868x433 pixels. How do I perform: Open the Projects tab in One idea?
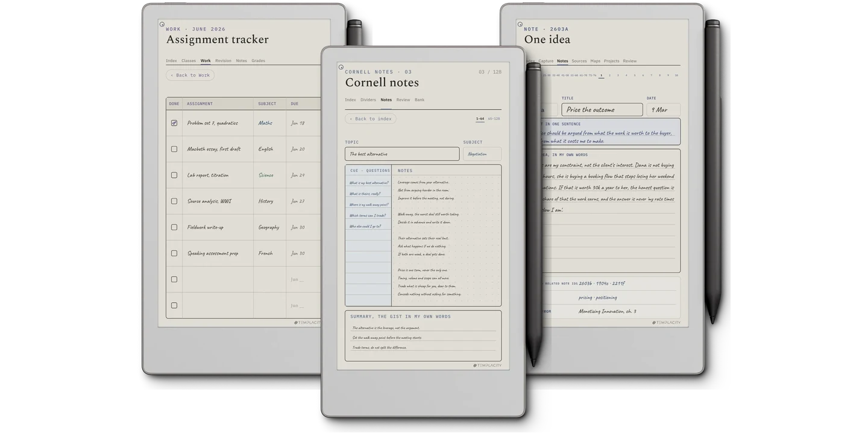click(612, 61)
